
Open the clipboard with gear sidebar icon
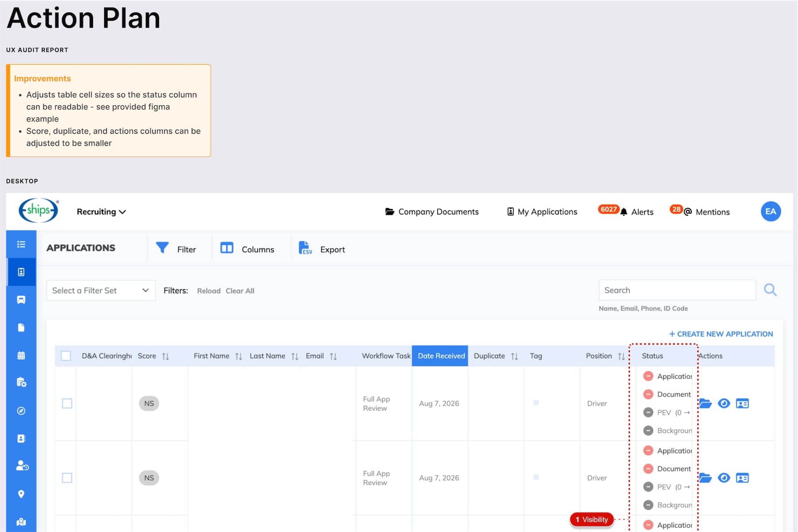click(x=21, y=382)
